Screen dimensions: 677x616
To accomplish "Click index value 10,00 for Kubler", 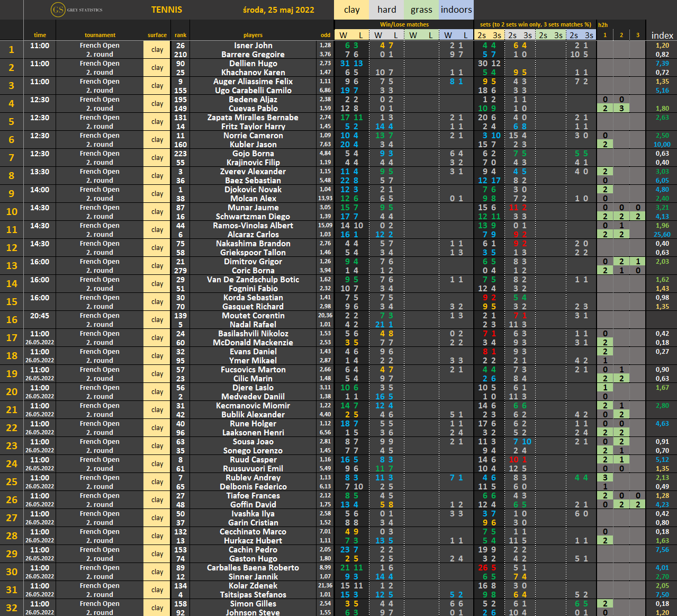I will point(662,145).
